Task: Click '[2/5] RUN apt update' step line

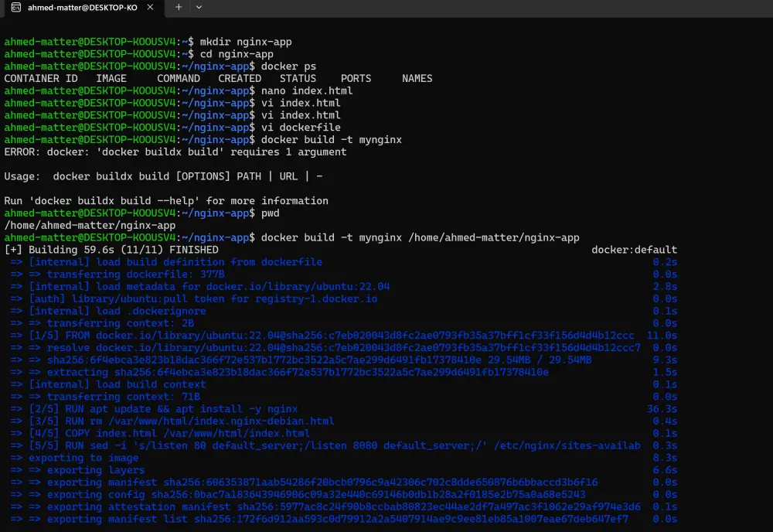Action: coord(154,409)
